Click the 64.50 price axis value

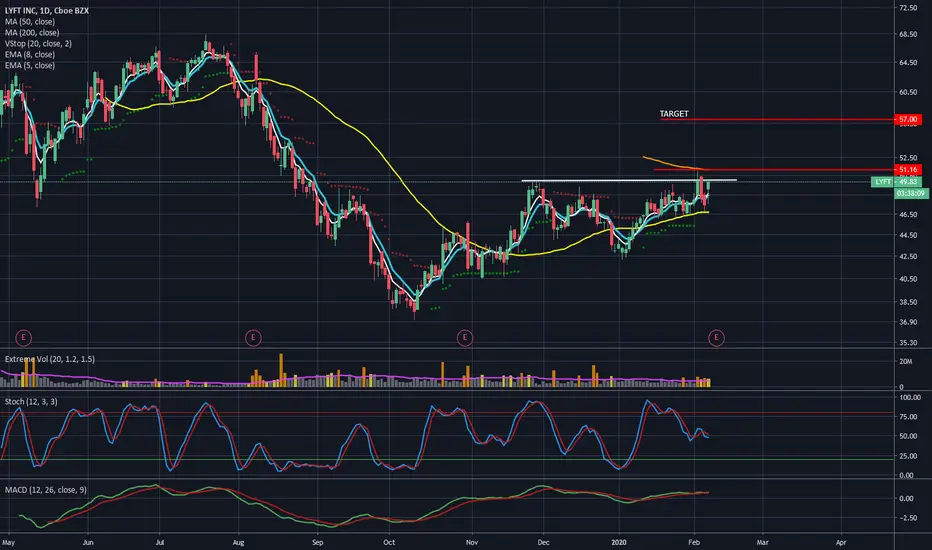pyautogui.click(x=908, y=62)
